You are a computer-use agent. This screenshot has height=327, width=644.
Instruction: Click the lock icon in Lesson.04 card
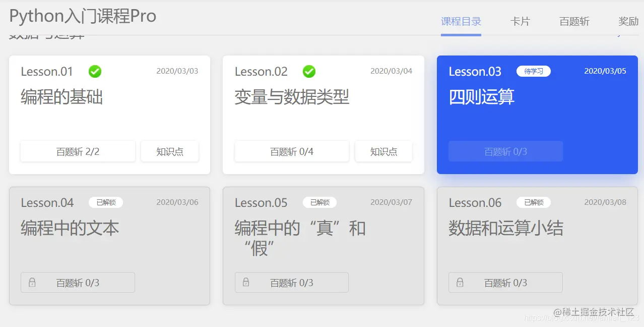coord(32,282)
